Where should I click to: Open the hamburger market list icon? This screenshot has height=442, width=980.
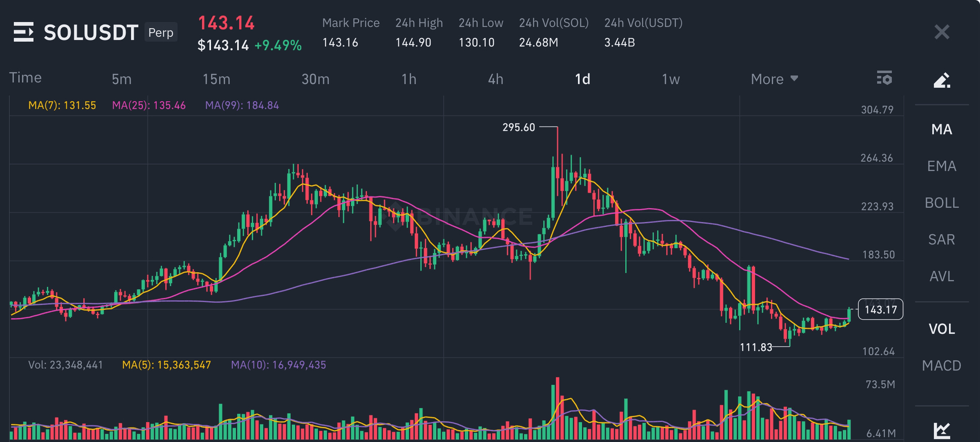tap(23, 32)
